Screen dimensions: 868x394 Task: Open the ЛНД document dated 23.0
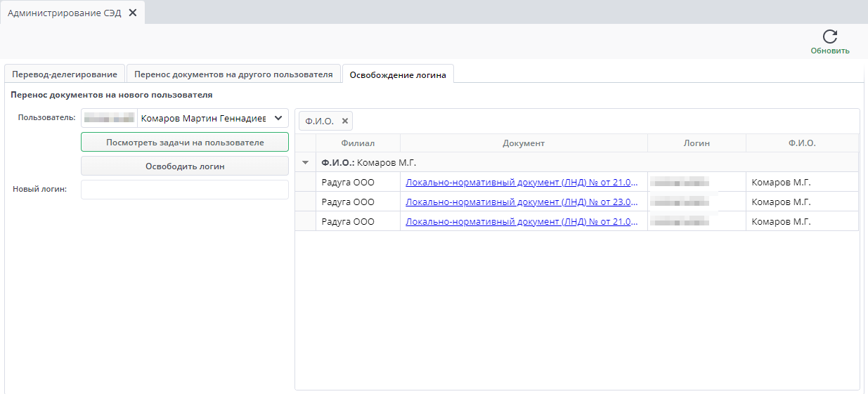(522, 202)
